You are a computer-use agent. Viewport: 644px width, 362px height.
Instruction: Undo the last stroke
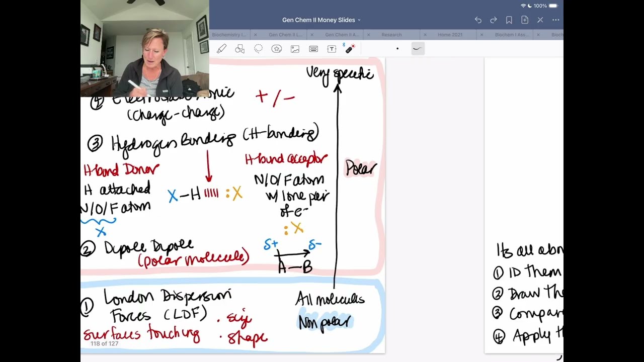tap(478, 20)
